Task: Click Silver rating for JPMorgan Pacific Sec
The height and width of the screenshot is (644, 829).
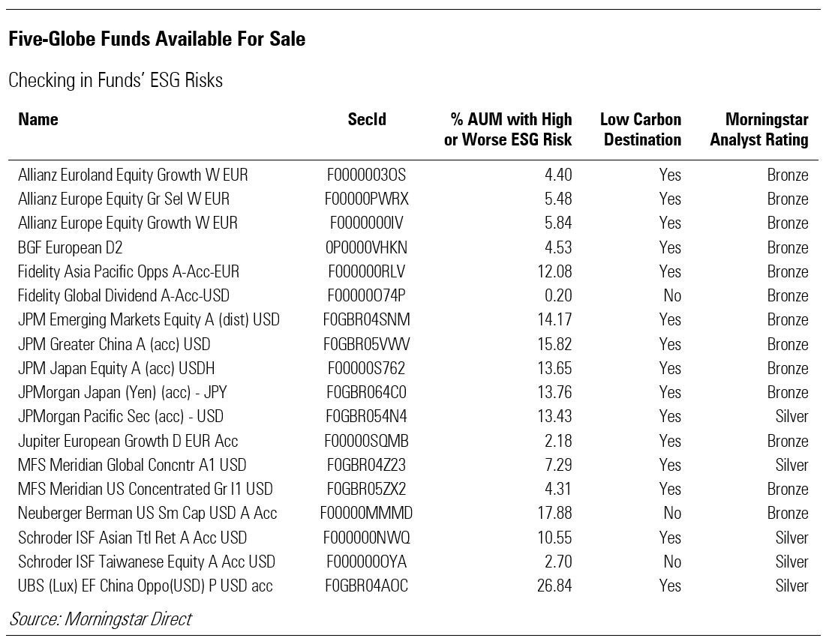Action: coord(791,417)
